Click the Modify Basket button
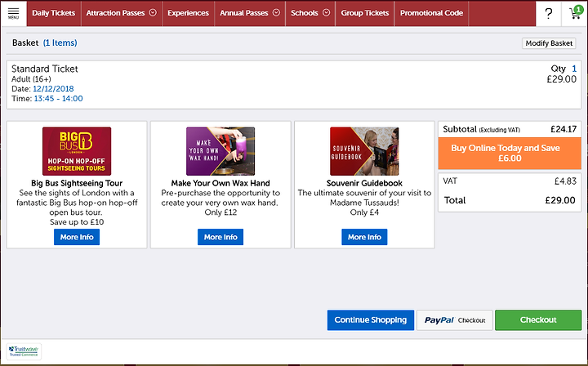The height and width of the screenshot is (366, 588). [549, 43]
